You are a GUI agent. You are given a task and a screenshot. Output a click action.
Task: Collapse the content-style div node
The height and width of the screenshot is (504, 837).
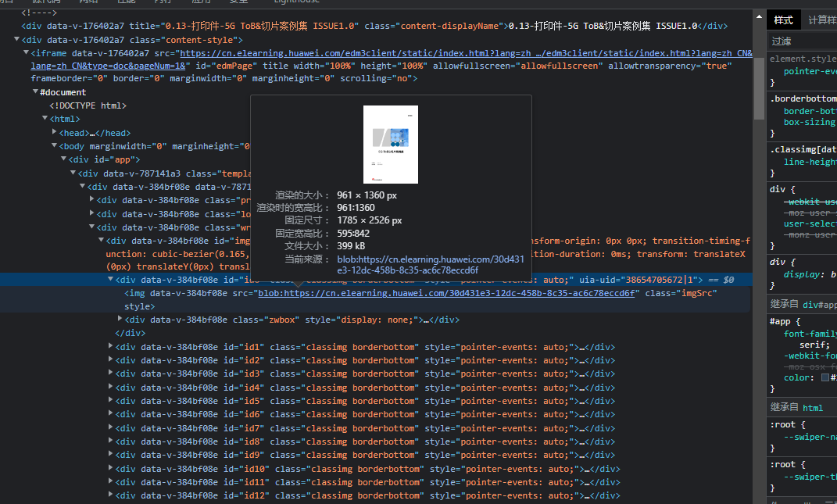pos(17,40)
